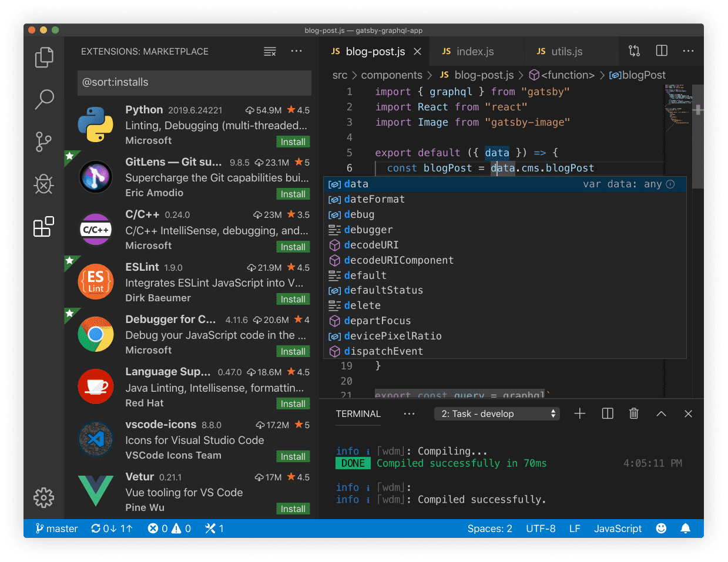Image resolution: width=728 pixels, height=562 pixels.
Task: Install Debugger for Chrome extension
Action: (293, 351)
